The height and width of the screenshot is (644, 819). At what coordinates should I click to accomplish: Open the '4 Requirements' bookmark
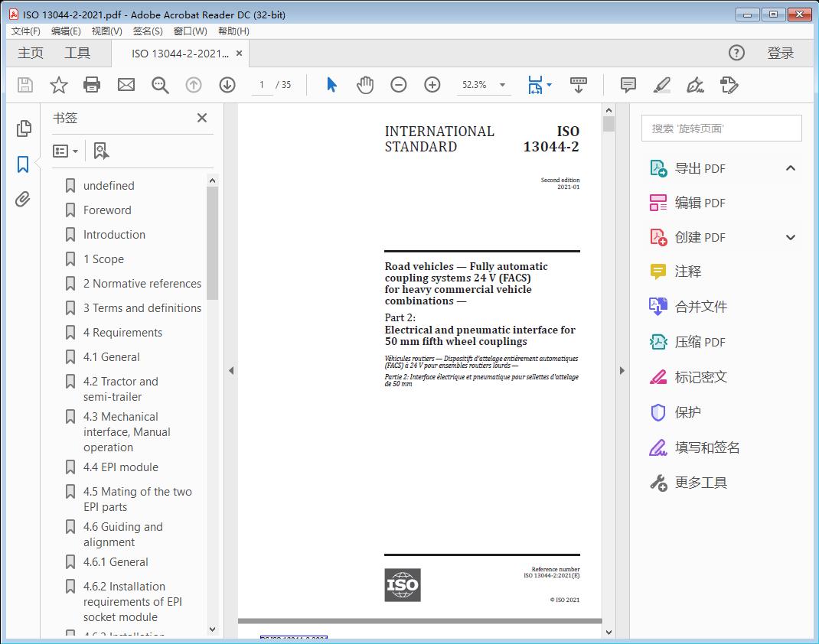click(x=122, y=333)
